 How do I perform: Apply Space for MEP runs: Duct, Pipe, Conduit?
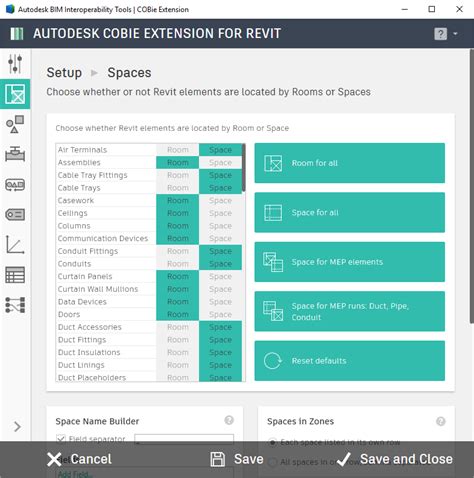[x=350, y=311]
